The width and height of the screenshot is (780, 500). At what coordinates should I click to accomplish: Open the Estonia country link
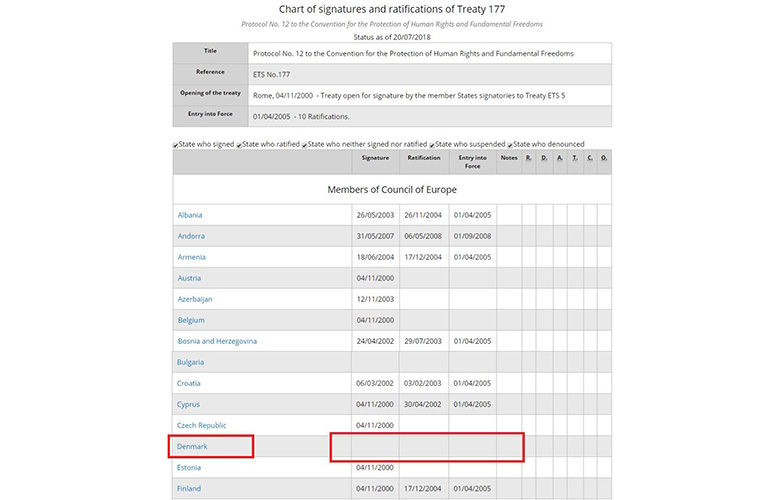(x=189, y=467)
